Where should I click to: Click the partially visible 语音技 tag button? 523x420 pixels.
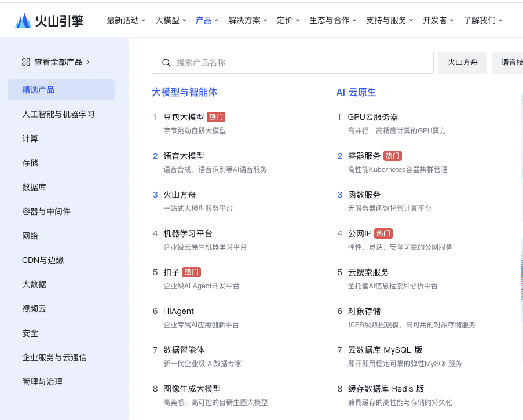click(x=508, y=63)
